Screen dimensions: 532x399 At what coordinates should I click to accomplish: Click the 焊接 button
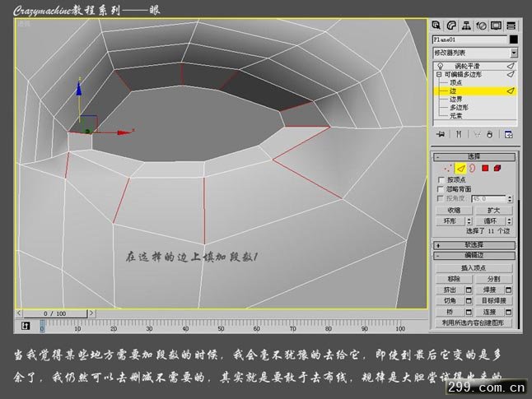click(x=490, y=290)
